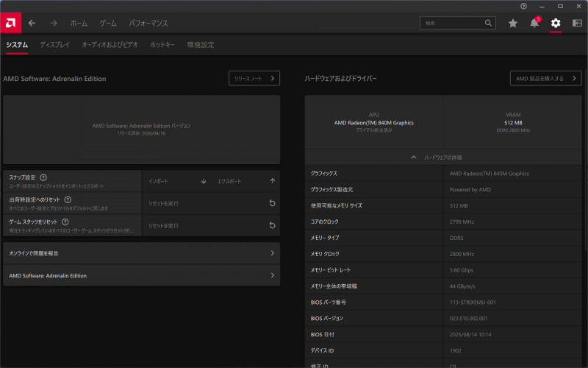
Task: Click the vertical scrollbar on right
Action: (x=585, y=160)
